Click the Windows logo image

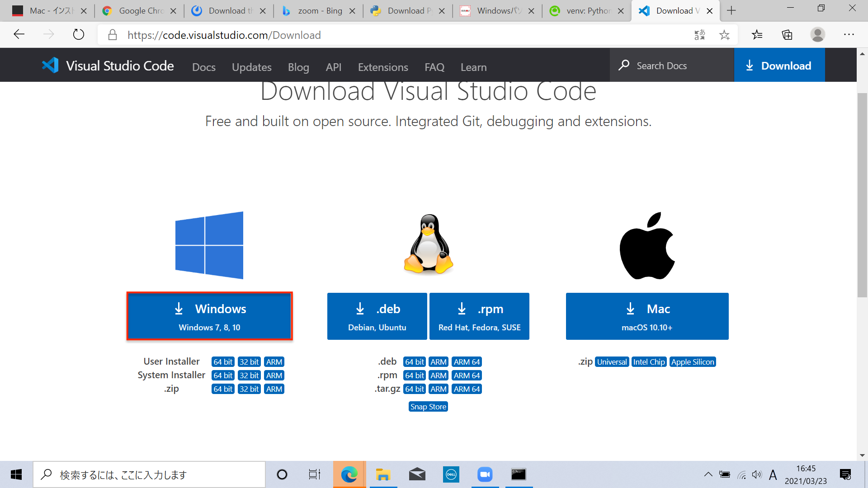pos(209,245)
